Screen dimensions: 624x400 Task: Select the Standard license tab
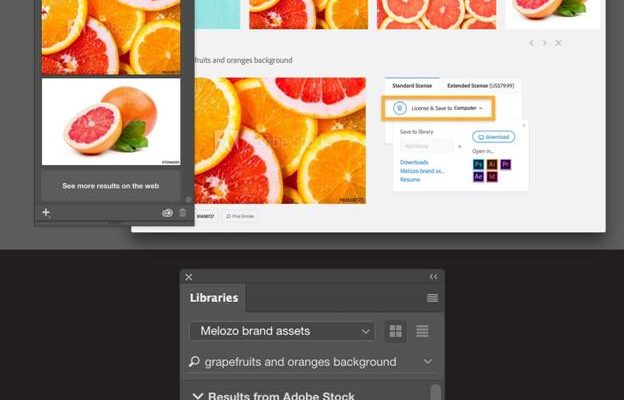click(x=412, y=86)
